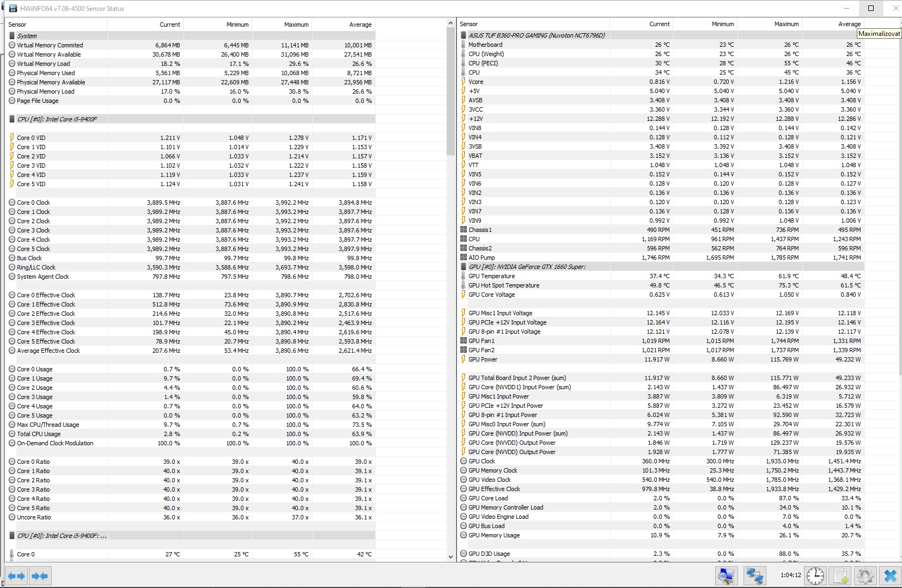Click the lightning icon beside Core 0 VID
The height and width of the screenshot is (588, 902).
[x=12, y=138]
